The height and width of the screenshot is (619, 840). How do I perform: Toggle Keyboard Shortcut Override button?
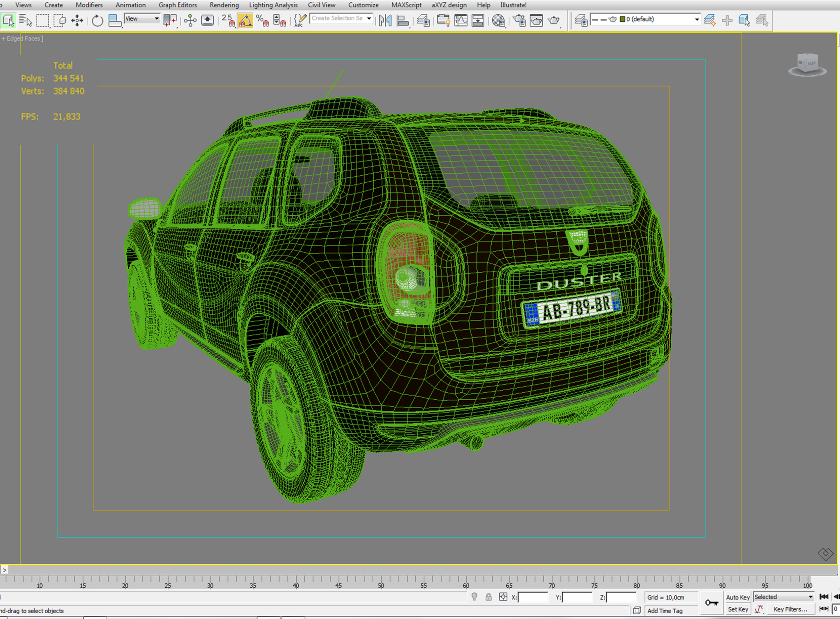point(207,20)
